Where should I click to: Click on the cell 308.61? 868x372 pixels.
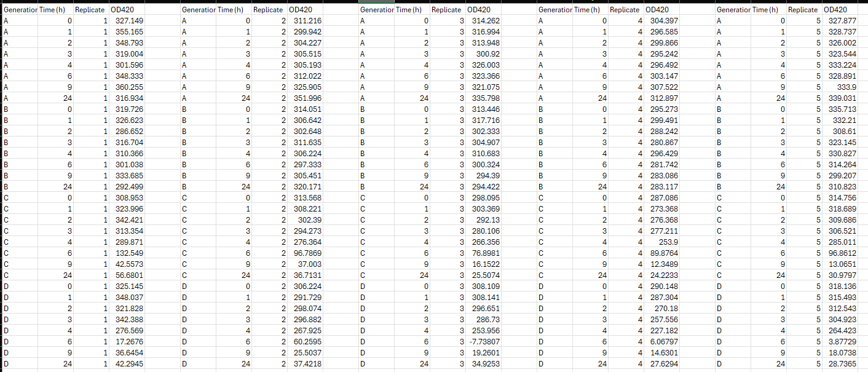pos(841,132)
